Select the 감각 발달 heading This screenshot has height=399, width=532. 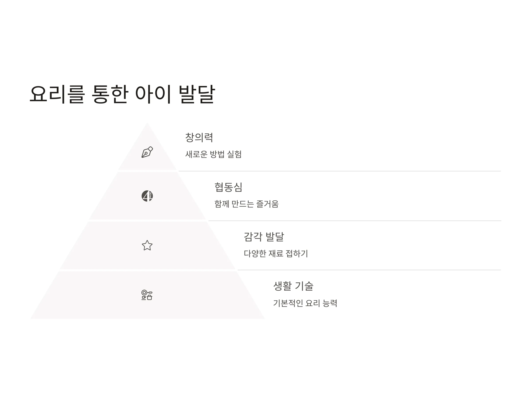[264, 237]
